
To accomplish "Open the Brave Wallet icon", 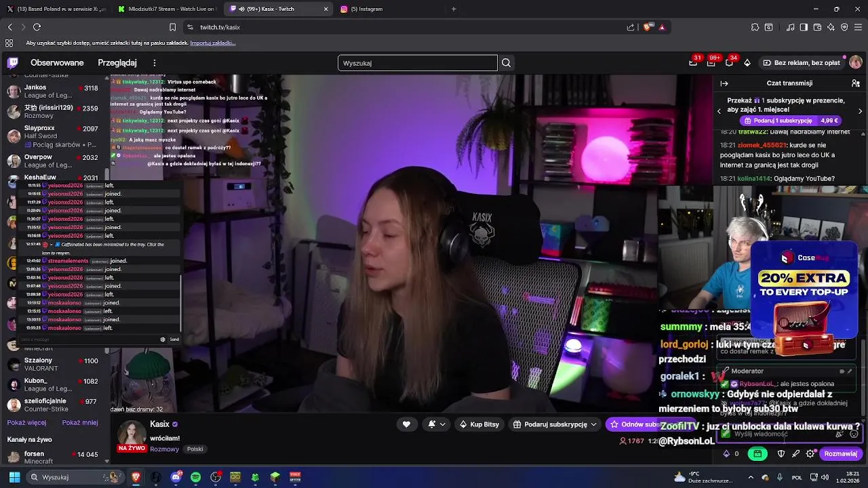I will point(817,27).
